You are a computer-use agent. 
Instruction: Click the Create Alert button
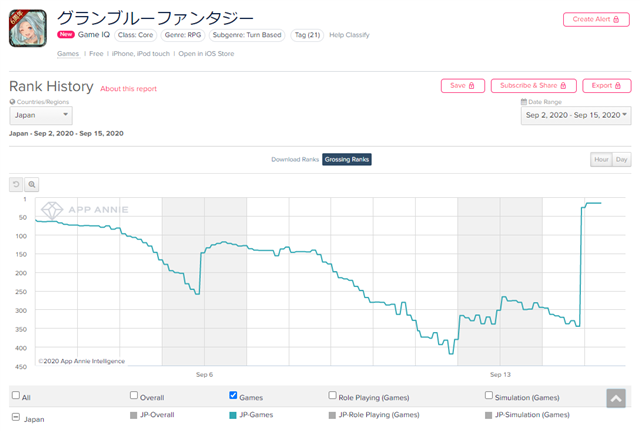pos(596,19)
